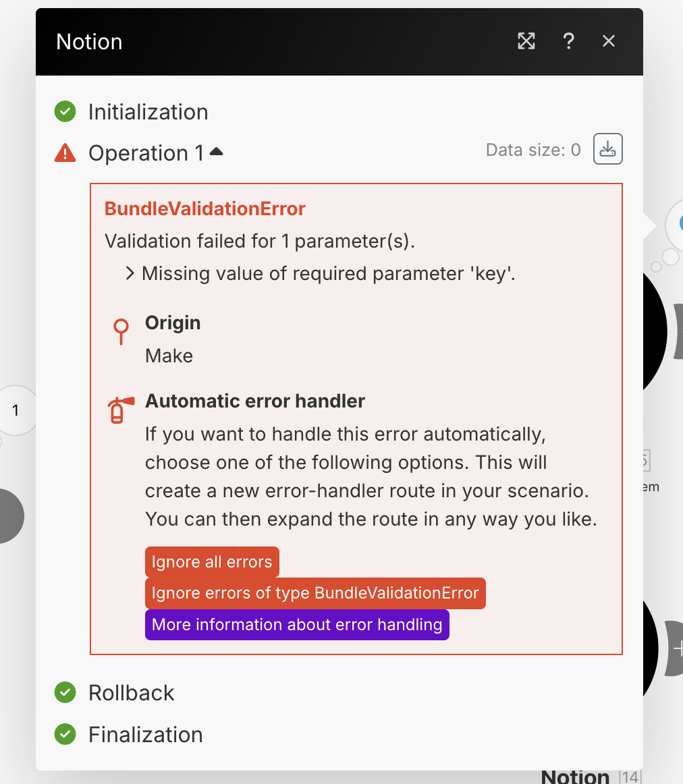Screen dimensions: 683x784
Task: Click the BundleValidationError heading
Action: [205, 209]
